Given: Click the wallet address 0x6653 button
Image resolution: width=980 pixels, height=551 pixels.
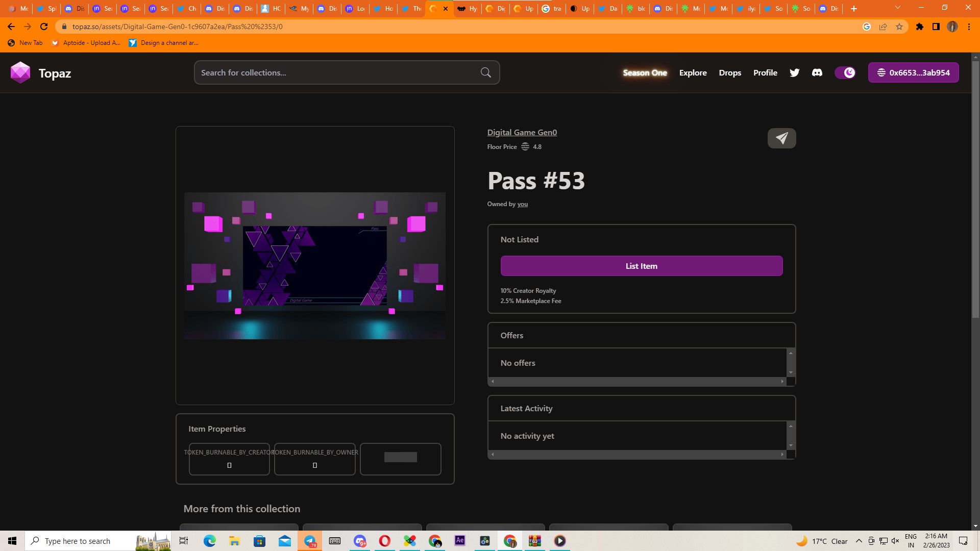Looking at the screenshot, I should (x=913, y=72).
